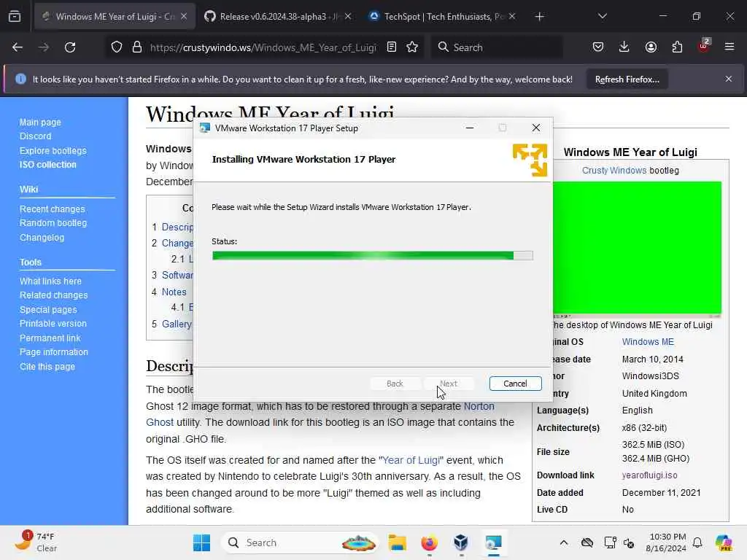Open the Changelog sidebar link
The image size is (747, 560).
click(x=42, y=237)
